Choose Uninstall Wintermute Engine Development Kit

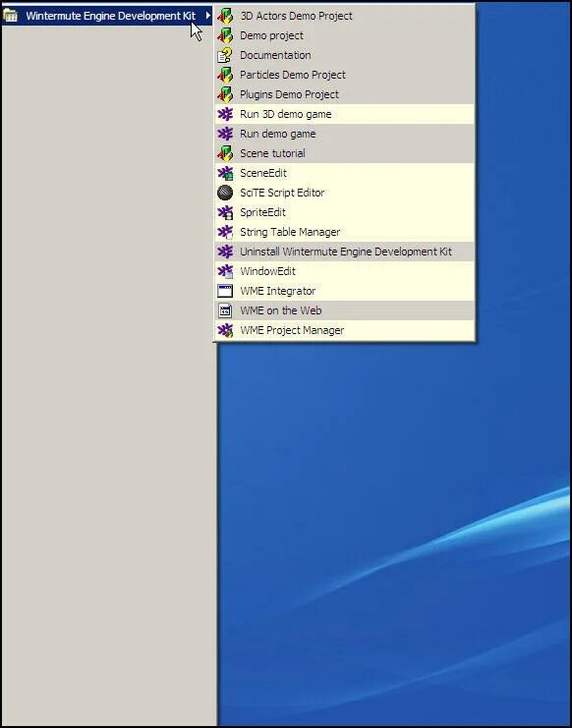click(345, 252)
